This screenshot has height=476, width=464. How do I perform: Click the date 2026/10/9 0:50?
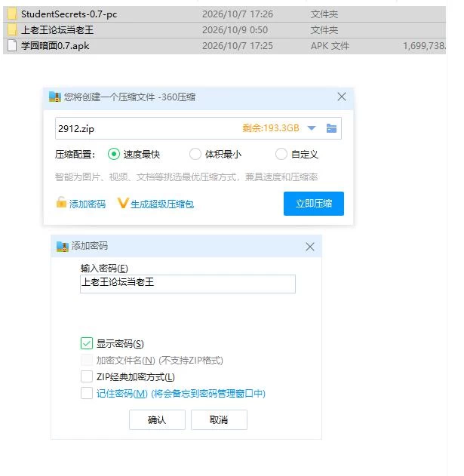pos(235,30)
